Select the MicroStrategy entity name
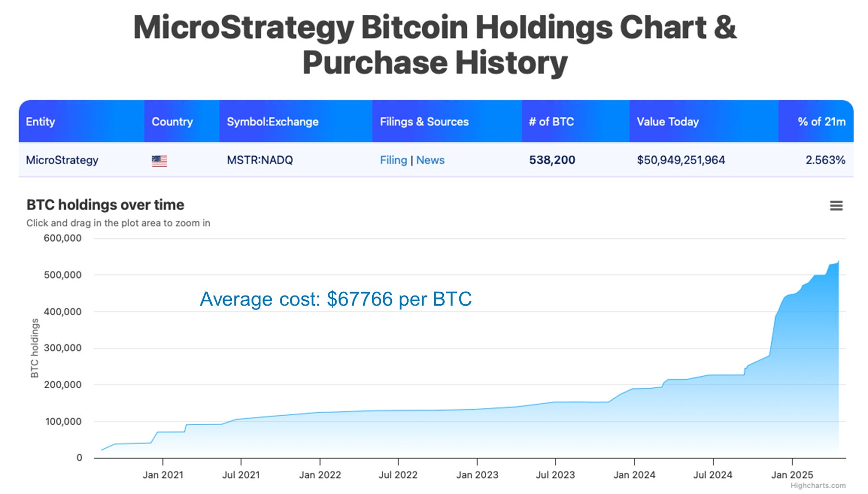Viewport: 868px width, 494px height. pos(61,160)
